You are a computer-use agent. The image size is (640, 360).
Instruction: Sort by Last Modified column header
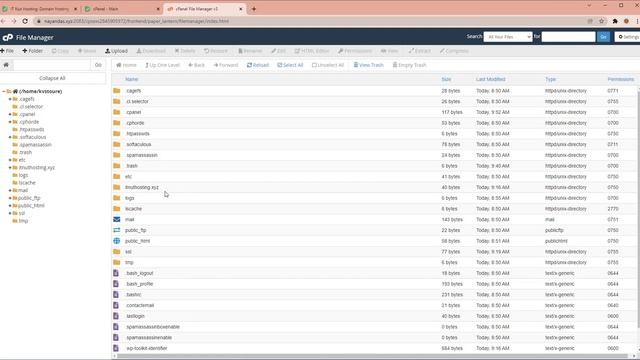[491, 79]
